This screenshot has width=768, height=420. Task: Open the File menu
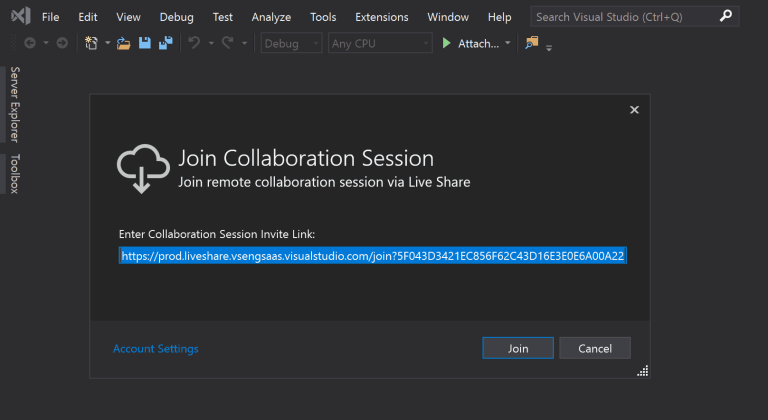point(50,17)
